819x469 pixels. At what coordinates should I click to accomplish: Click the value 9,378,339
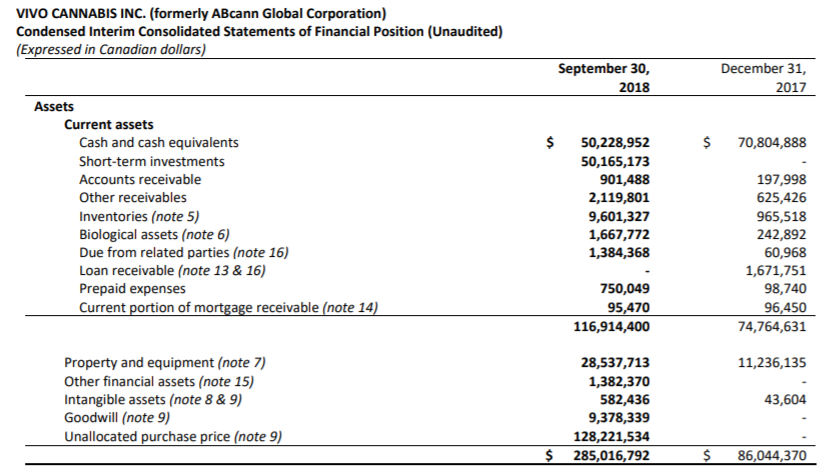pyautogui.click(x=619, y=417)
